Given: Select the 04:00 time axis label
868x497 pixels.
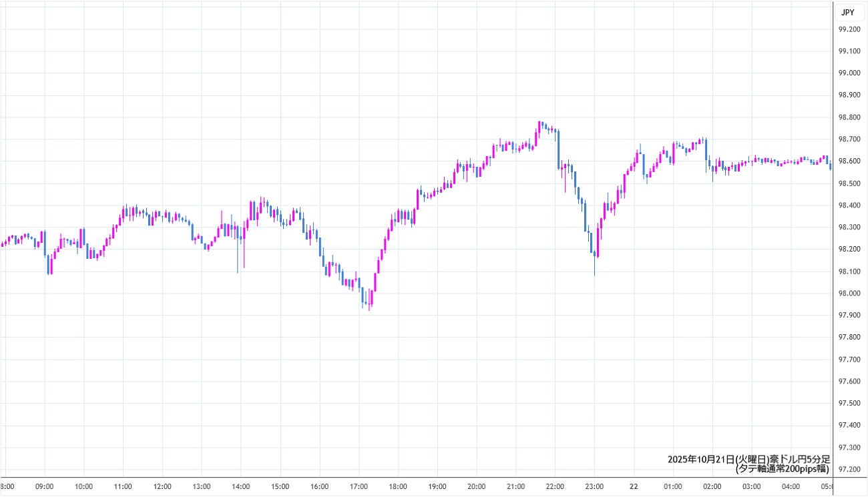Looking at the screenshot, I should (x=791, y=486).
